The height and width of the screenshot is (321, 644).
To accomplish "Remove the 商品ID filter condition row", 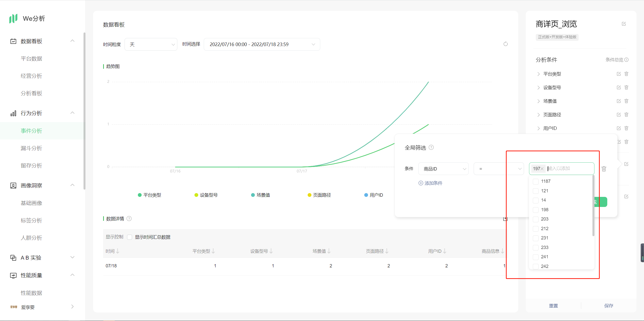I will pyautogui.click(x=604, y=169).
